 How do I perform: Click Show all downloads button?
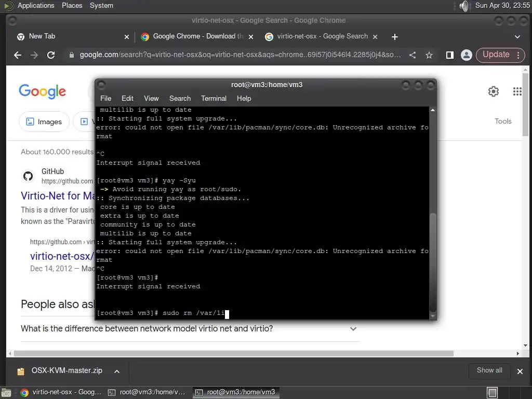(489, 370)
